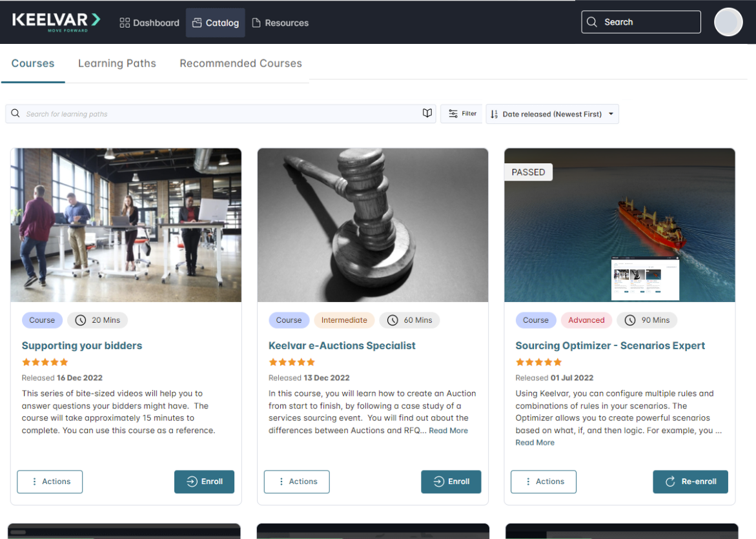Open the gavel thumbnail for e-Auctions Specialist
This screenshot has width=756, height=539.
point(373,225)
